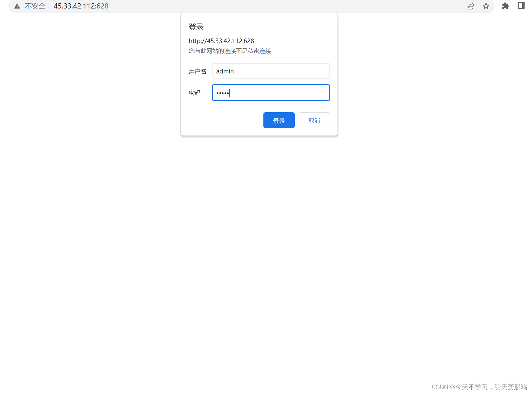Click the 用户名 field label
This screenshot has height=393, width=532.
(x=197, y=71)
